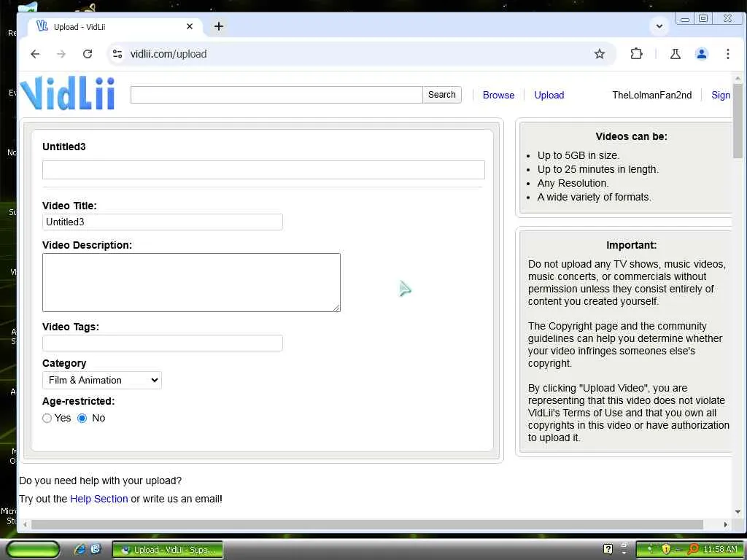Click the Video Title input field
The image size is (747, 560).
point(163,222)
